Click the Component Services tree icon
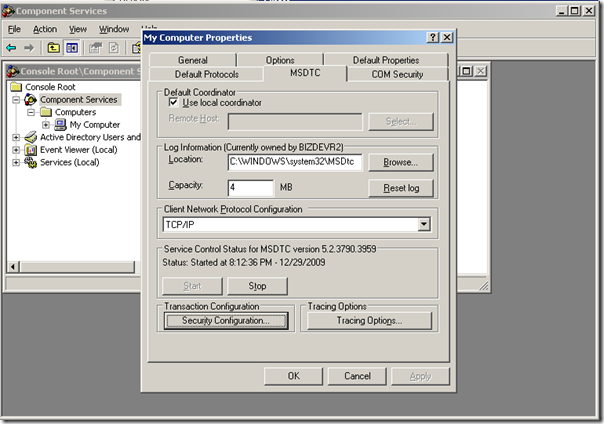This screenshot has width=604, height=424. pos(30,99)
